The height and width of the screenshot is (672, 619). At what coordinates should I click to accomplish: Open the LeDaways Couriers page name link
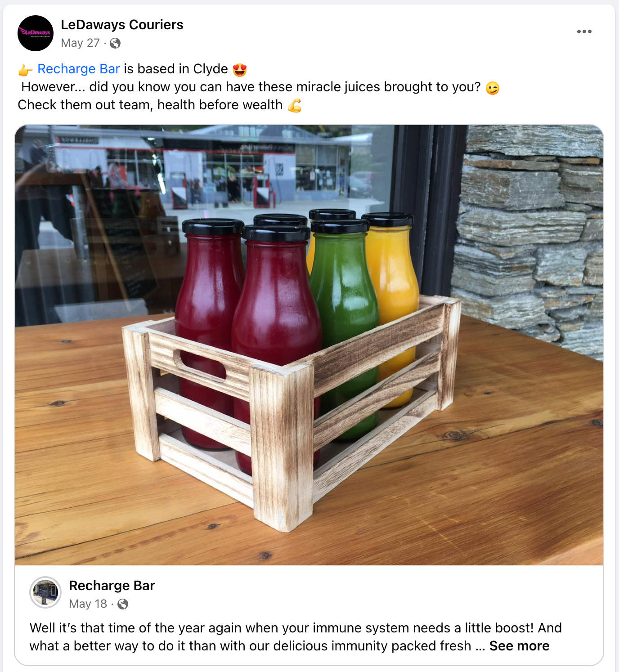[122, 25]
